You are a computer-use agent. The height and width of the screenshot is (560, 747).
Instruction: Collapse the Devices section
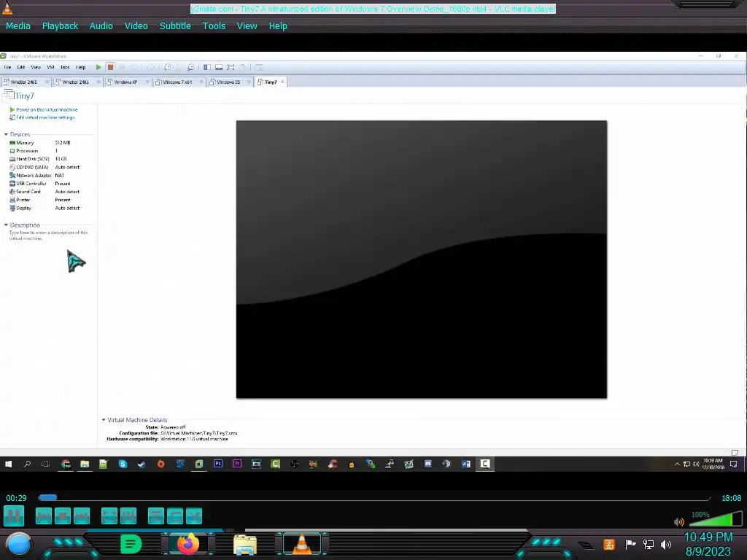[x=6, y=135]
